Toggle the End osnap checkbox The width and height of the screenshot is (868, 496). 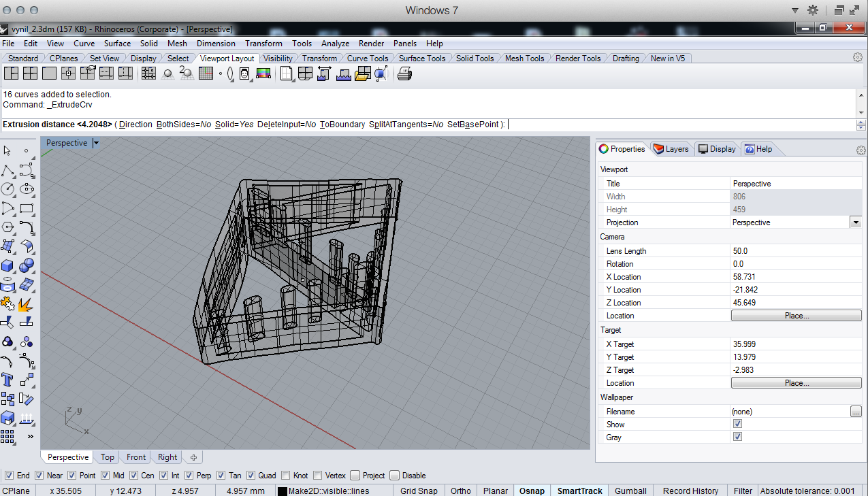9,476
